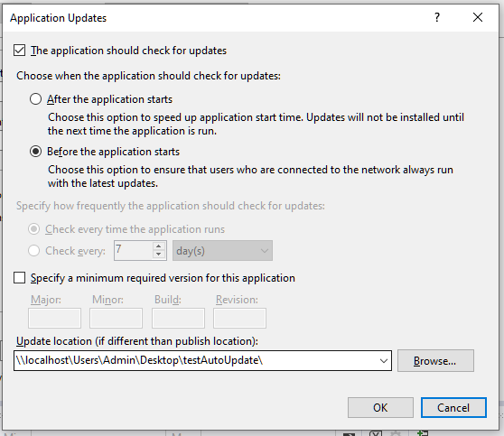The image size is (504, 436).
Task: Click the Revision version input field
Action: pyautogui.click(x=239, y=318)
